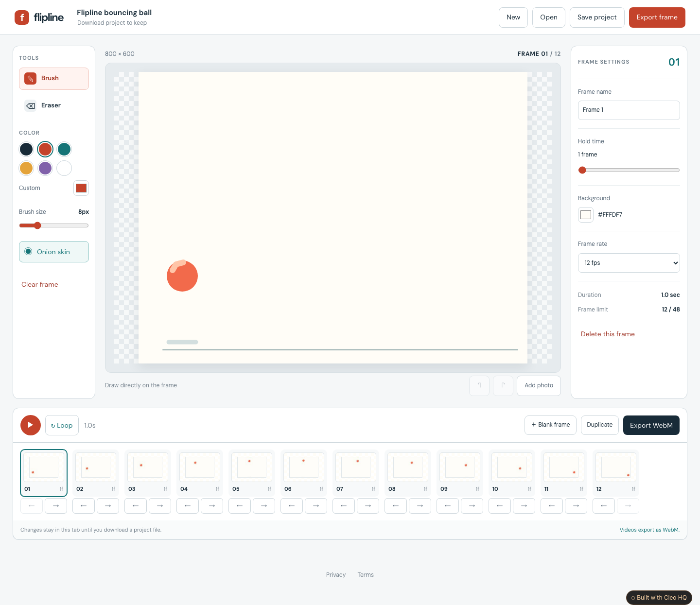Move frame 01 right
The height and width of the screenshot is (605, 700).
pyautogui.click(x=56, y=506)
